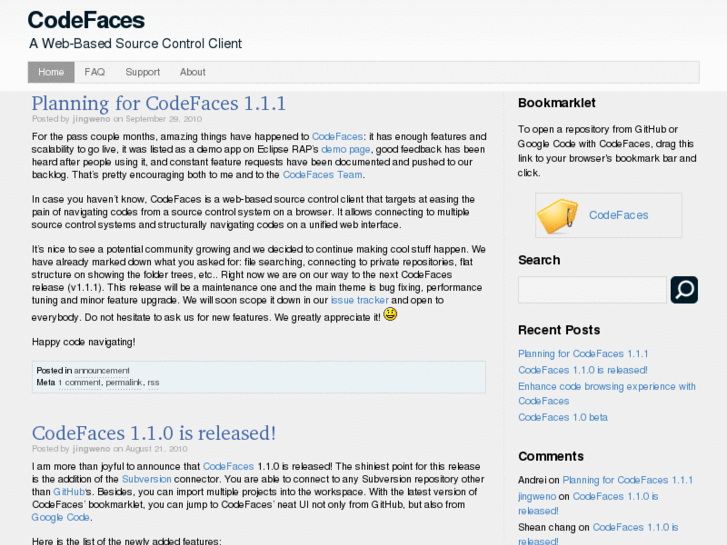This screenshot has width=727, height=545.
Task: Open Shean chang's comment post link
Action: coord(598,534)
